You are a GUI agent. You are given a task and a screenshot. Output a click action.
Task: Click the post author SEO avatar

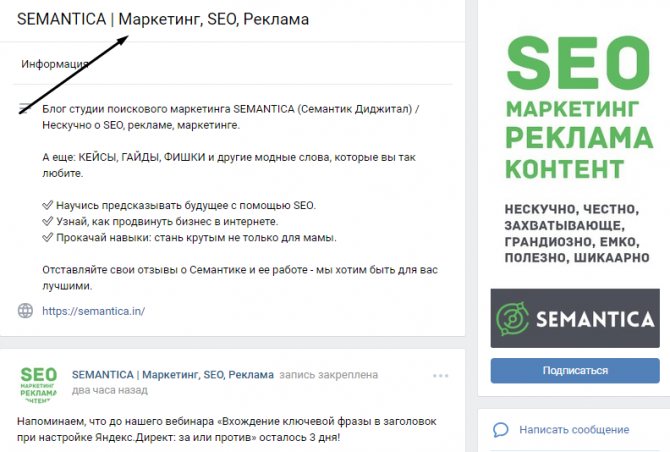[38, 385]
